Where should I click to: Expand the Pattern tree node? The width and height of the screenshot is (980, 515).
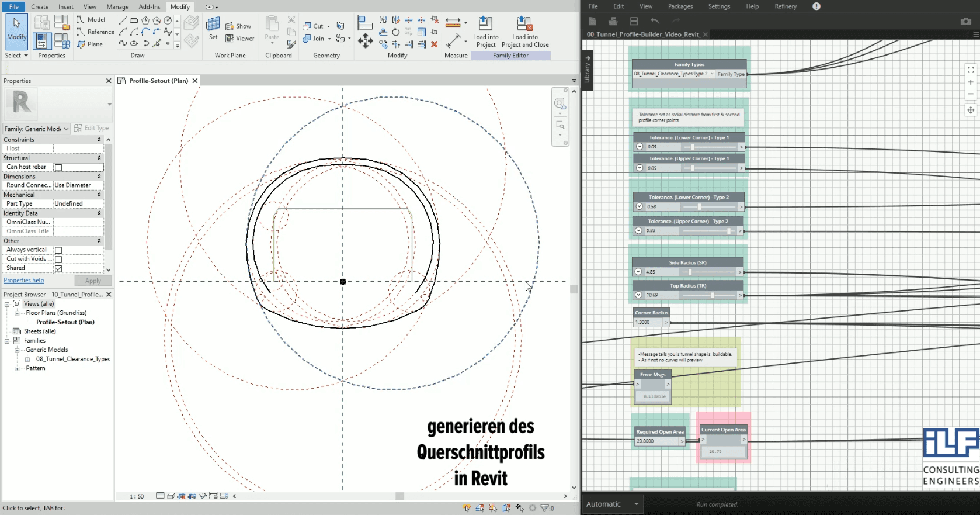[17, 369]
